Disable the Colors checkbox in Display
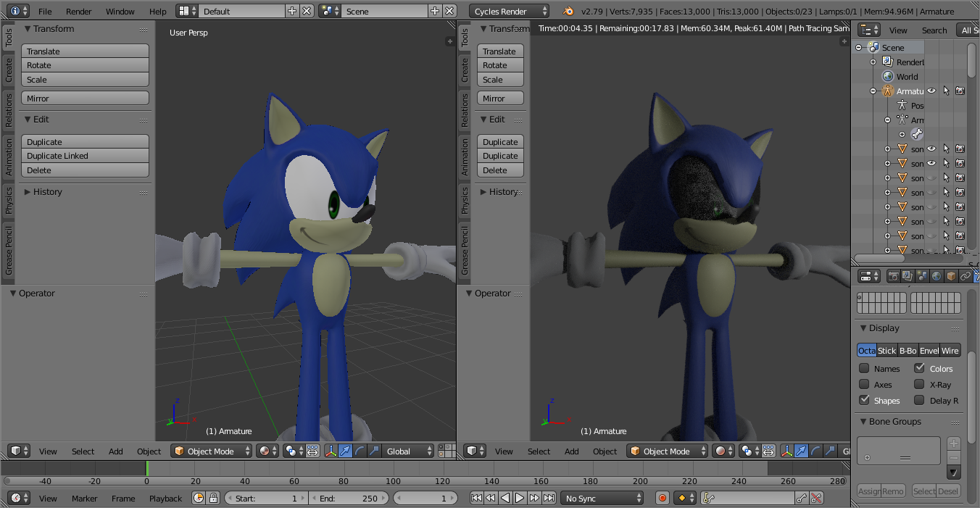 pyautogui.click(x=919, y=368)
